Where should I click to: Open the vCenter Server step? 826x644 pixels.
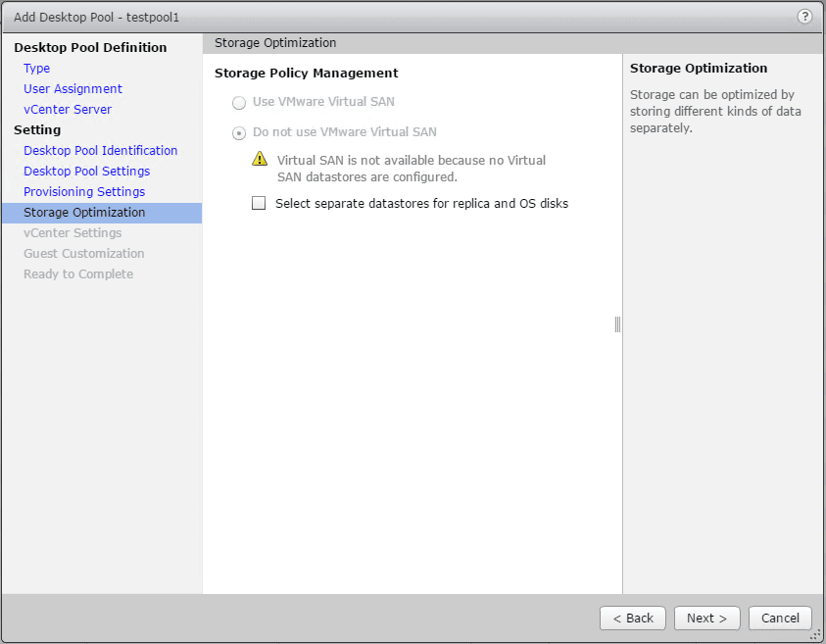tap(68, 110)
